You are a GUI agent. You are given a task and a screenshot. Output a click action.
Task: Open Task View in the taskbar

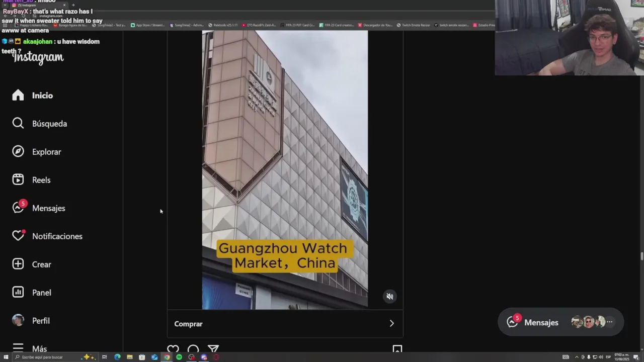click(105, 357)
